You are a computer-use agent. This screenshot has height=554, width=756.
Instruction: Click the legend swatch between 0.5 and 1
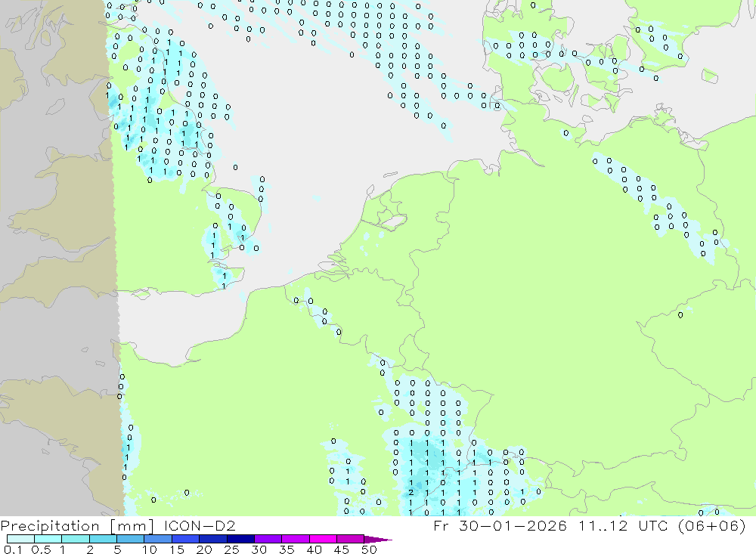pos(48,539)
